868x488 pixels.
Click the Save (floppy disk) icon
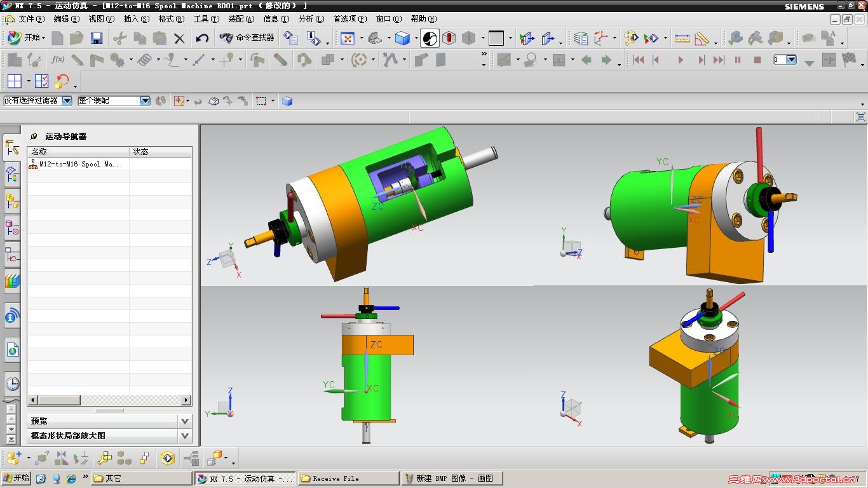tap(97, 38)
